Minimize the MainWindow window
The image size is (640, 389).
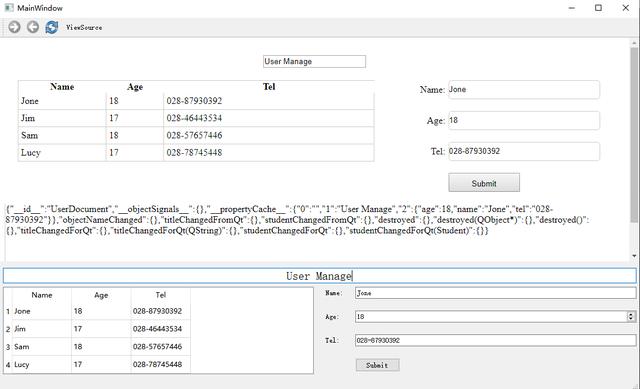[x=572, y=8]
